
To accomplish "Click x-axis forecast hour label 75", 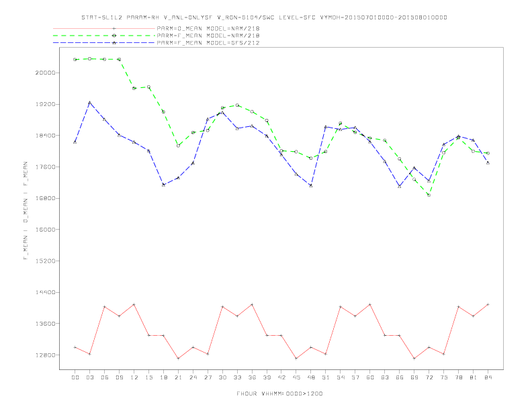I will pos(444,377).
